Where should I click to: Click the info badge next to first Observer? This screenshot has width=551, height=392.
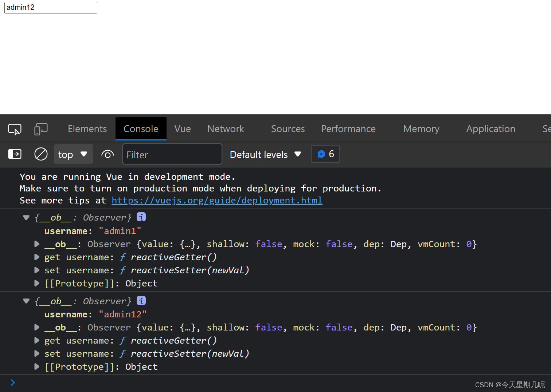pos(141,217)
